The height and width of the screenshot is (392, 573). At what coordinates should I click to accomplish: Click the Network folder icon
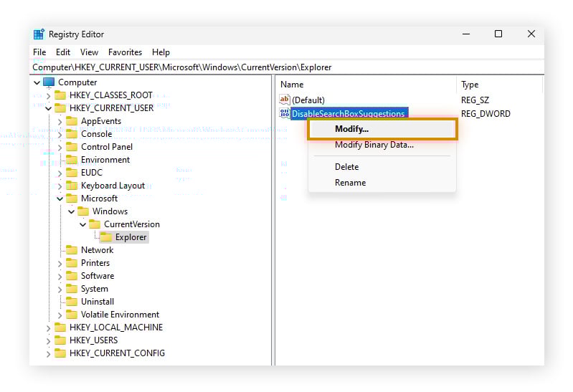(72, 250)
